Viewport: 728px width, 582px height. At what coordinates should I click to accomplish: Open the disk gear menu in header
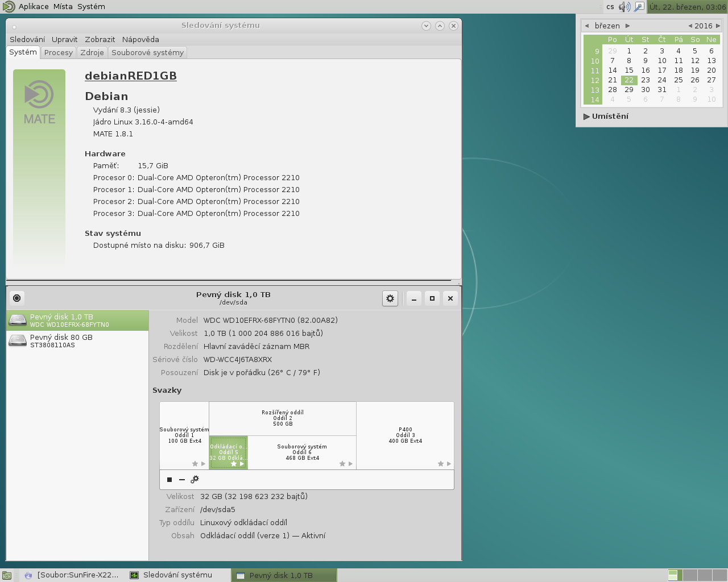(390, 298)
